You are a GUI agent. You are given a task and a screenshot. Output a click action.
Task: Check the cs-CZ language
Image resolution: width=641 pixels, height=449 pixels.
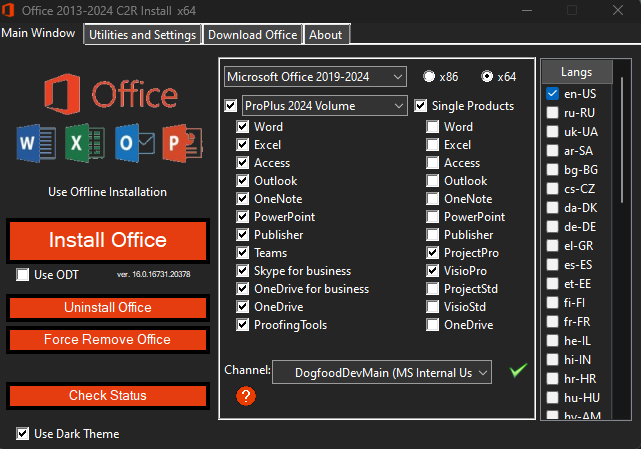click(x=552, y=189)
